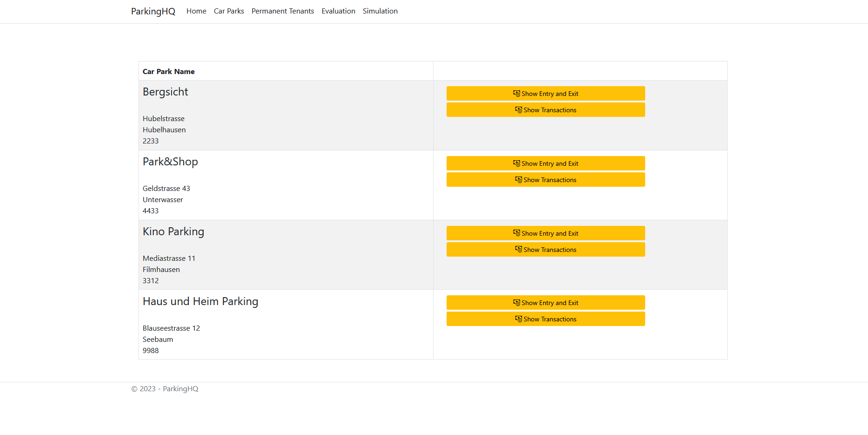The image size is (868, 435).
Task: Select the Hubelstrasse address line
Action: 164,119
